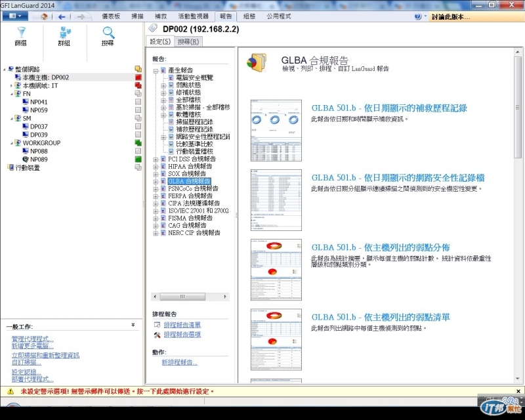Click the 搜尋 magnifier icon
This screenshot has width=525, height=420.
[x=108, y=33]
